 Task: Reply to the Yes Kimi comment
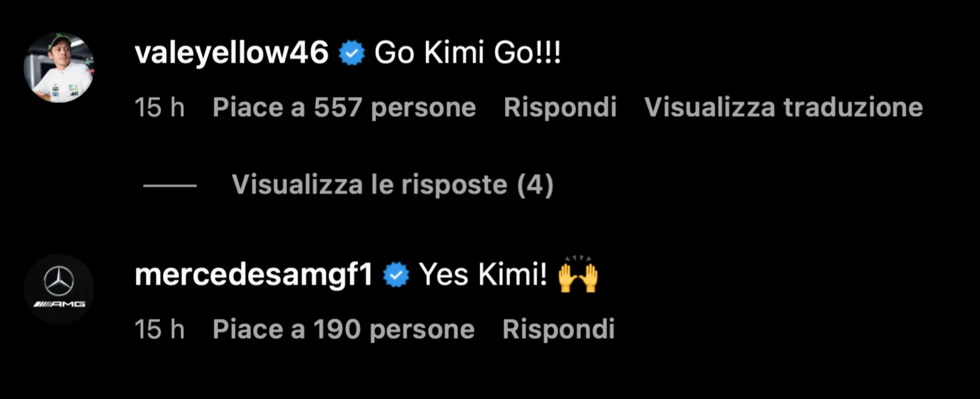point(559,329)
